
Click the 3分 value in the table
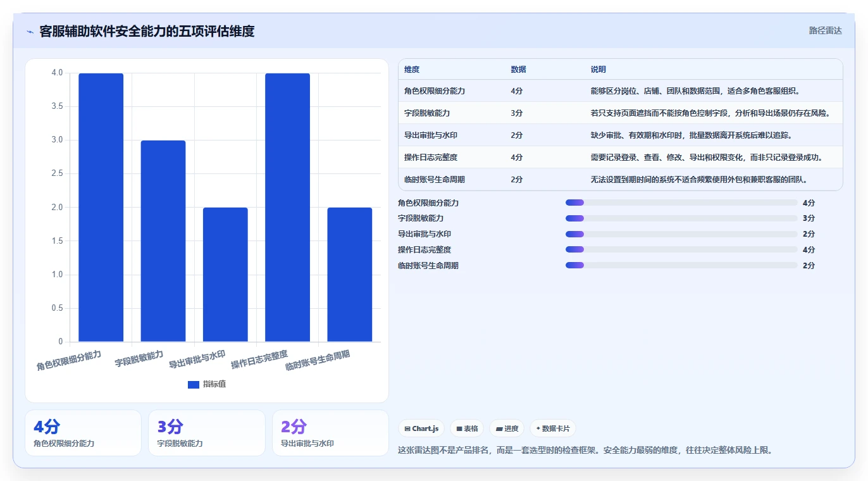tap(517, 113)
